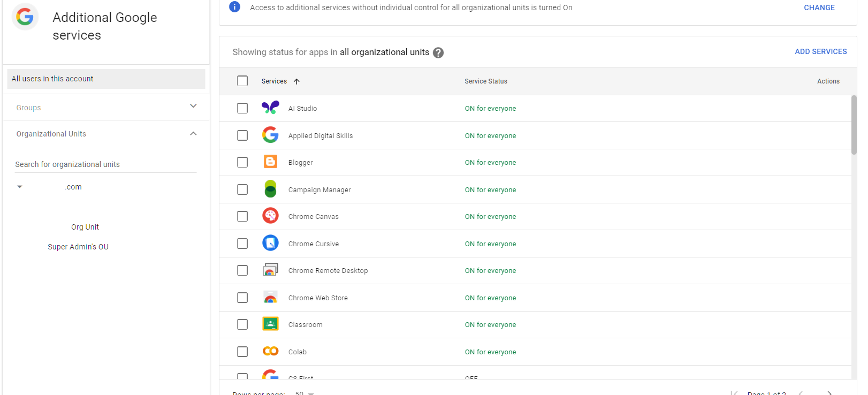
Task: Select the Blogger row checkbox
Action: point(242,162)
